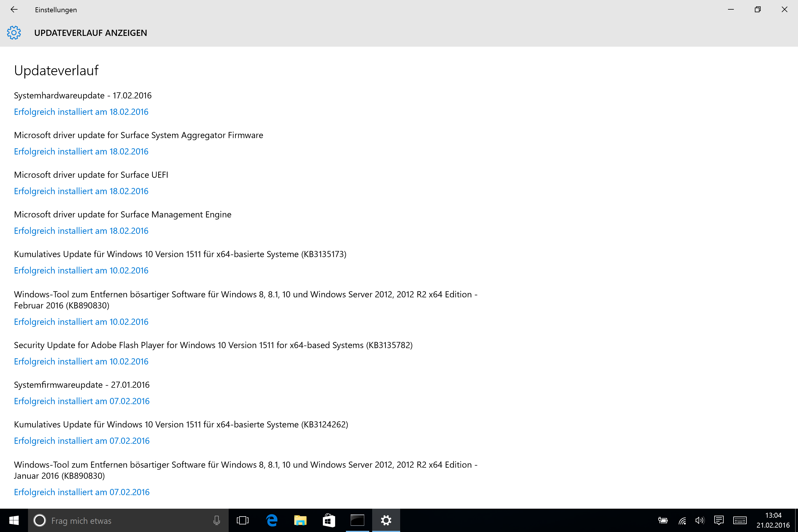Open Task View from taskbar

pos(243,520)
